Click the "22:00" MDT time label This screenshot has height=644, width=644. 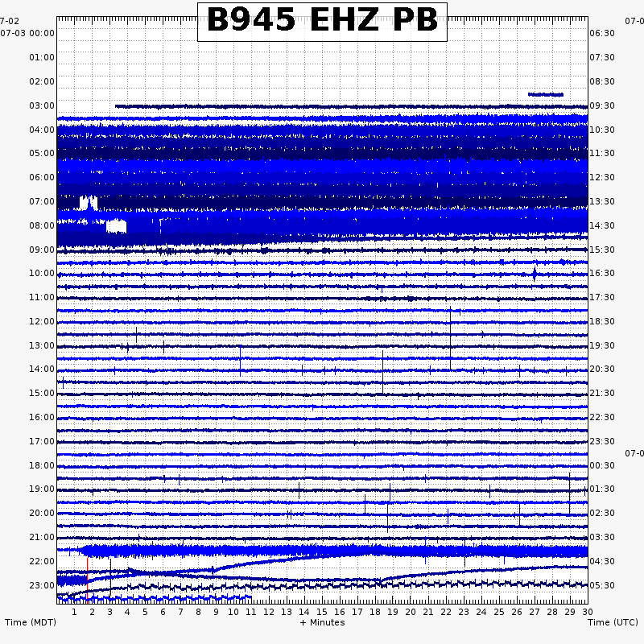coord(42,561)
